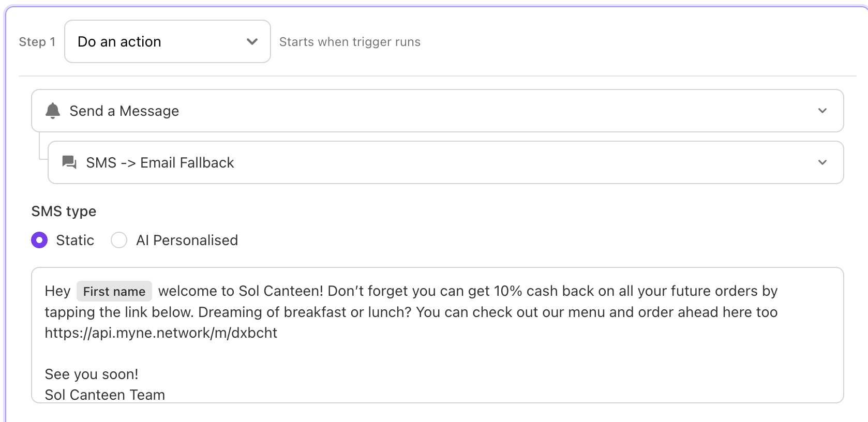The width and height of the screenshot is (868, 422).
Task: Click the Starts when trigger runs text
Action: tap(350, 42)
